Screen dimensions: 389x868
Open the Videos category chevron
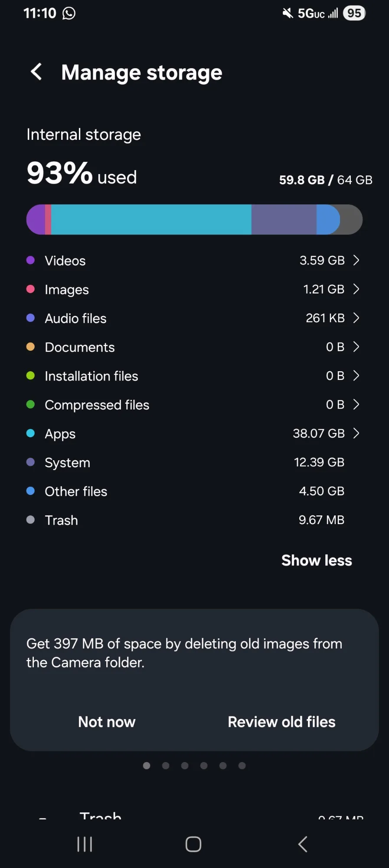click(x=356, y=261)
